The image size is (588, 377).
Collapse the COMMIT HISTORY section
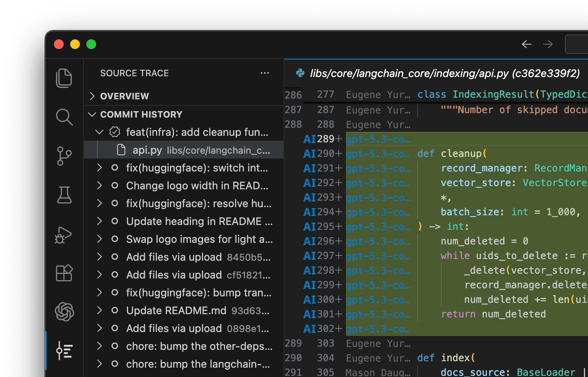tap(92, 114)
